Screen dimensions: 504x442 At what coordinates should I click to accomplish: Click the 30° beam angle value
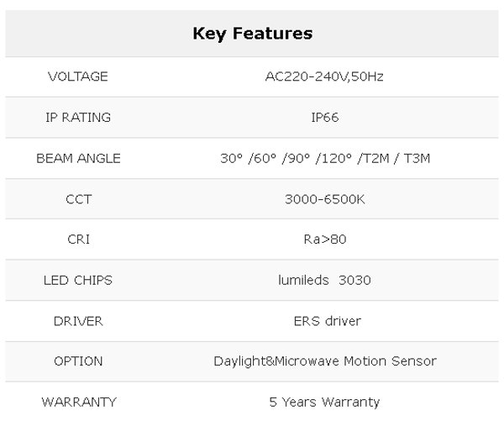230,158
